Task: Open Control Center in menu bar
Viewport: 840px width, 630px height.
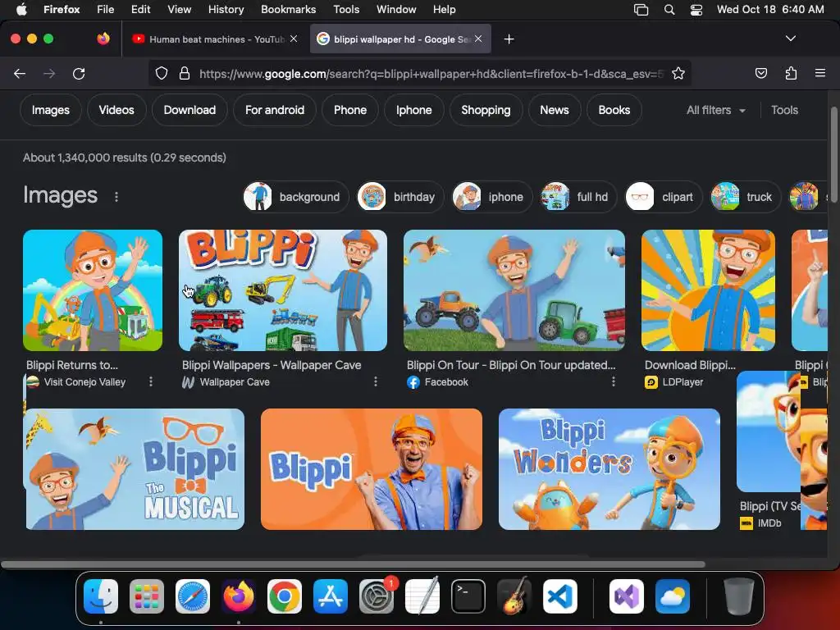Action: (696, 9)
